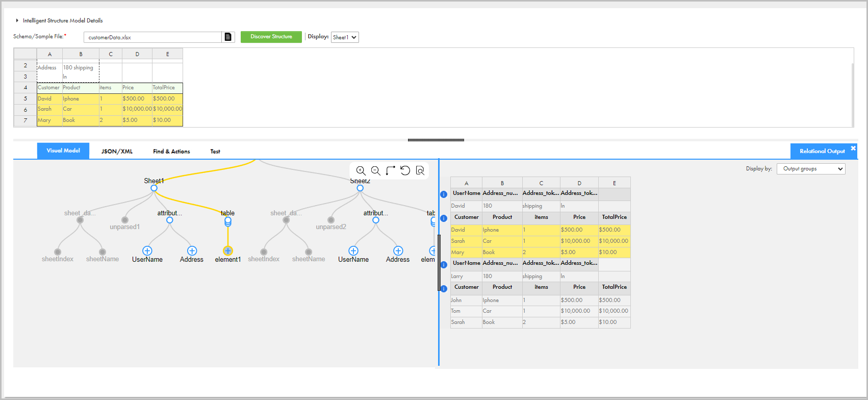Click the sheetIndex node under Sheet1

(58, 252)
